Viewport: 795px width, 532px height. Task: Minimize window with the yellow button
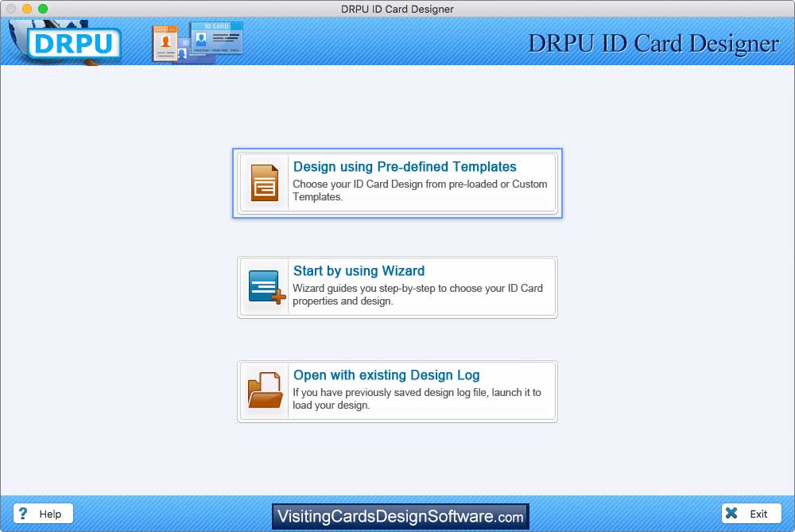[27, 9]
